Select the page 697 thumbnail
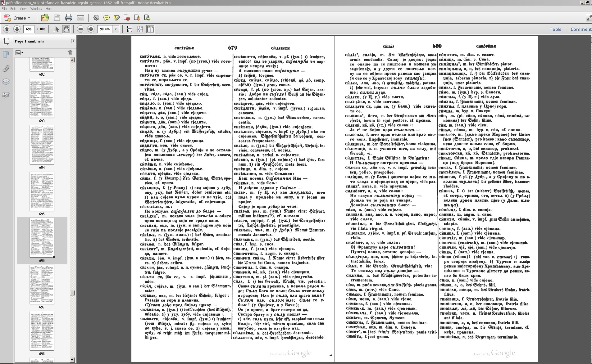The width and height of the screenshot is (592, 364). click(42, 284)
